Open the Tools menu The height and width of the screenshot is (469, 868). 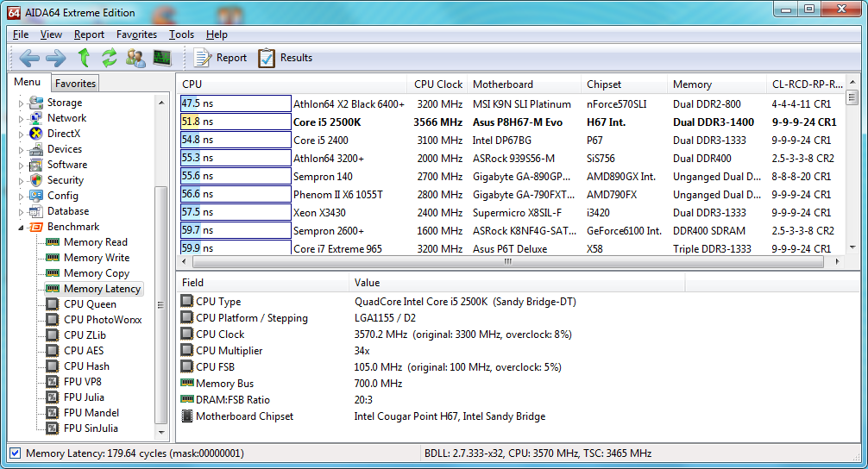[181, 34]
